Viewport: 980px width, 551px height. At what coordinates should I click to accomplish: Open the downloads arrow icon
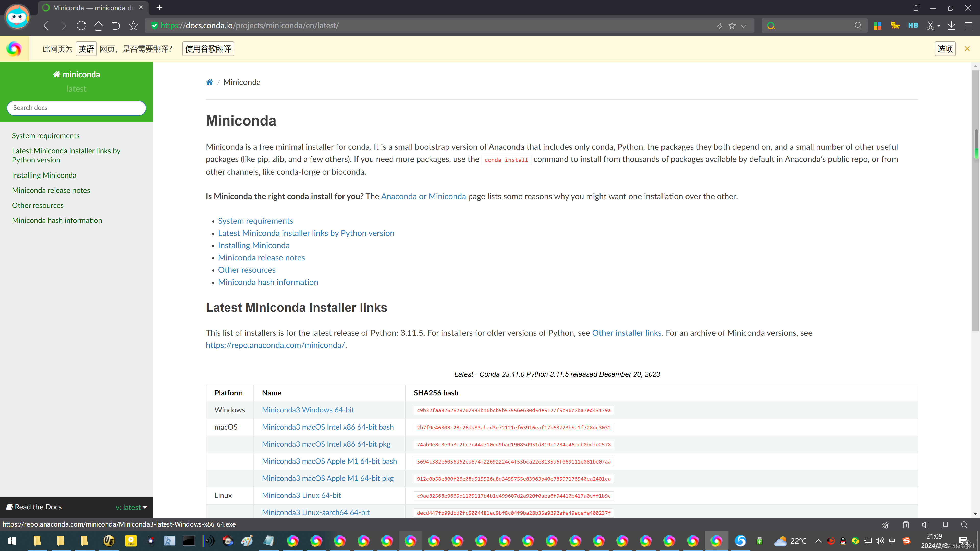click(x=951, y=26)
